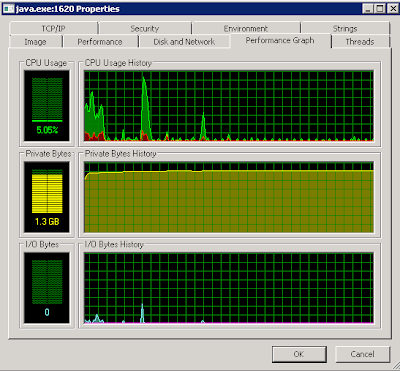This screenshot has width=400, height=371.
Task: Select the Performance Graph tab
Action: click(x=280, y=41)
